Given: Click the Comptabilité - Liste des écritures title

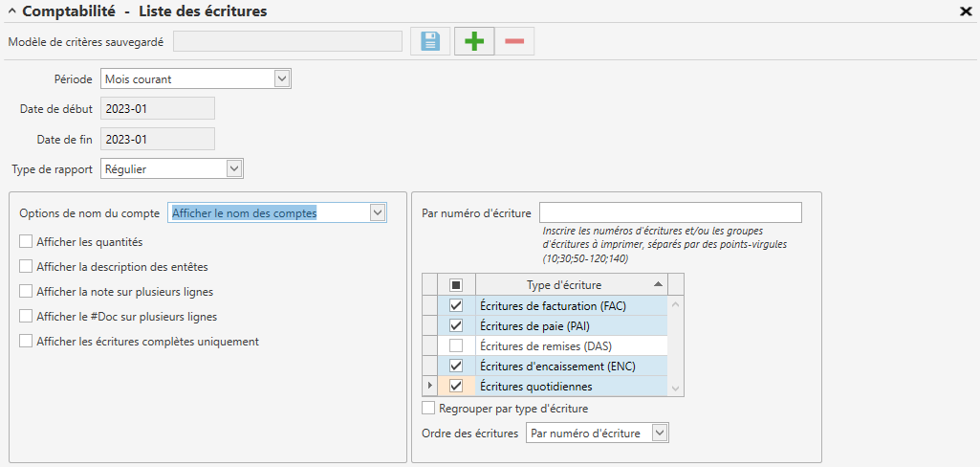Looking at the screenshot, I should pyautogui.click(x=145, y=11).
